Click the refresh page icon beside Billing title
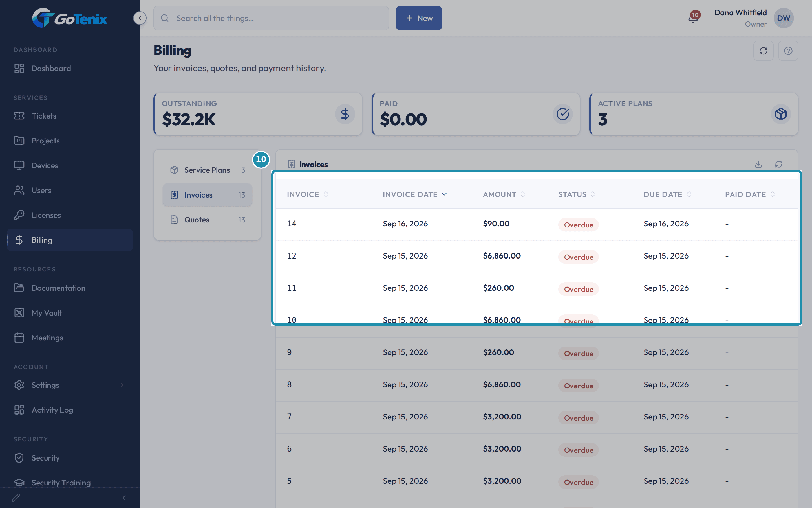This screenshot has height=508, width=812. (x=763, y=51)
